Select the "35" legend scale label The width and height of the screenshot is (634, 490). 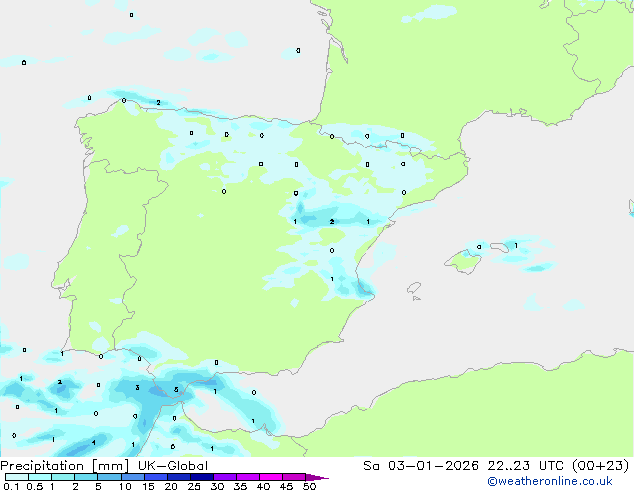pos(240,486)
